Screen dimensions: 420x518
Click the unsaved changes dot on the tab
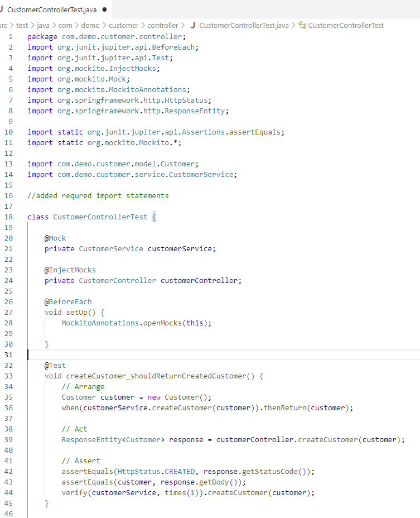click(105, 9)
